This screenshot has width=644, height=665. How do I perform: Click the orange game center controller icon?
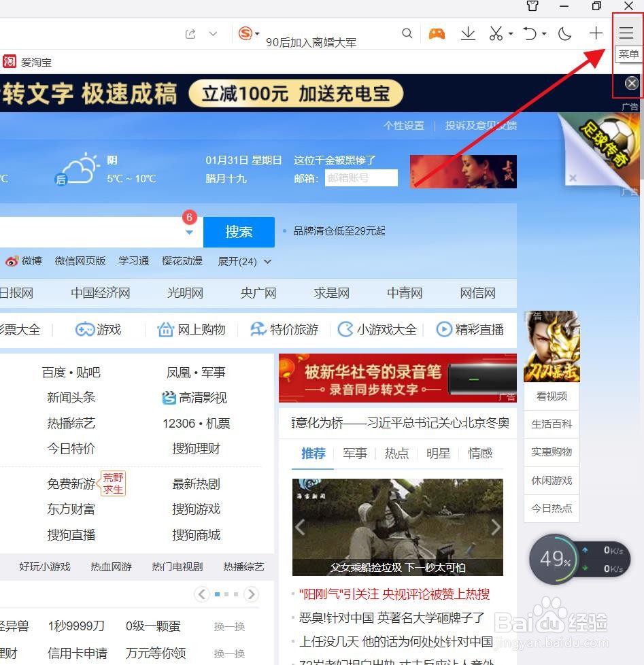pyautogui.click(x=437, y=33)
